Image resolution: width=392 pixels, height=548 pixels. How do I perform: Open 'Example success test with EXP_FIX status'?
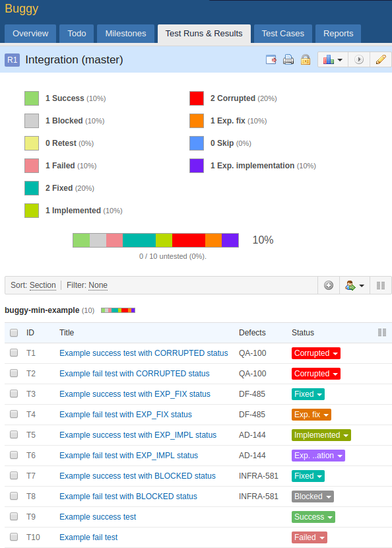pos(135,394)
